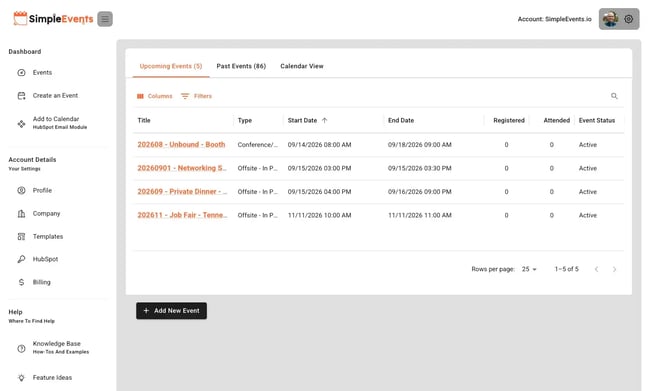Open the Filters button
The image size is (650, 391).
196,96
